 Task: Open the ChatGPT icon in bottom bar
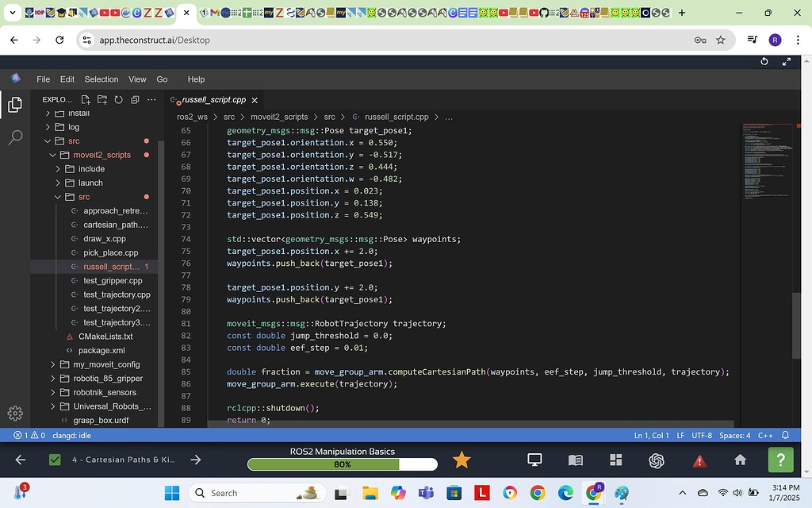(x=657, y=460)
